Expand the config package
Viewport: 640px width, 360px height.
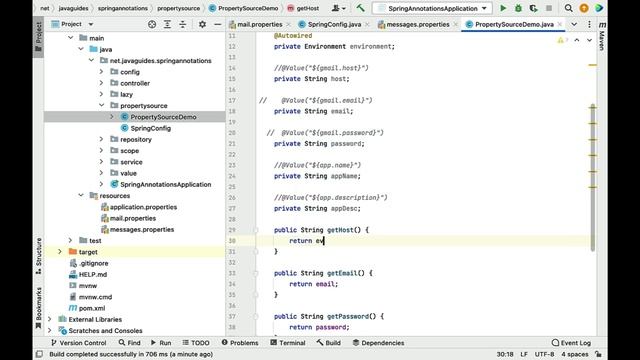[101, 72]
